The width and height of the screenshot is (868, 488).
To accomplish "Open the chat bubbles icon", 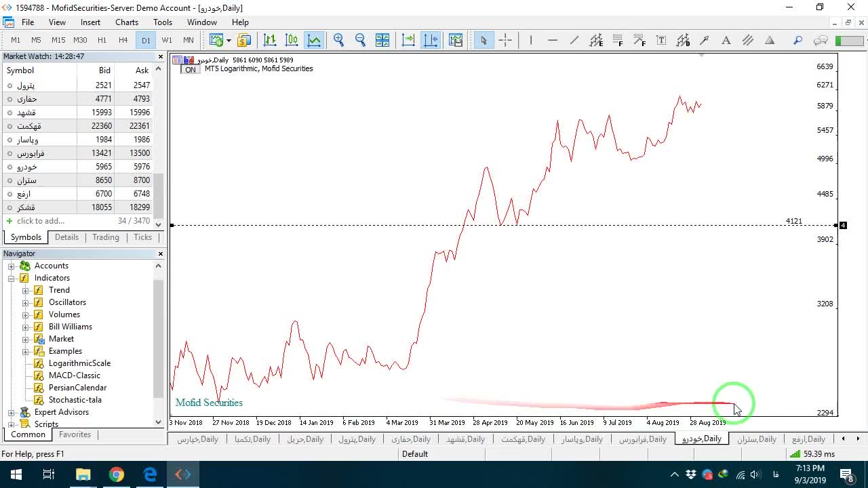I will 821,40.
